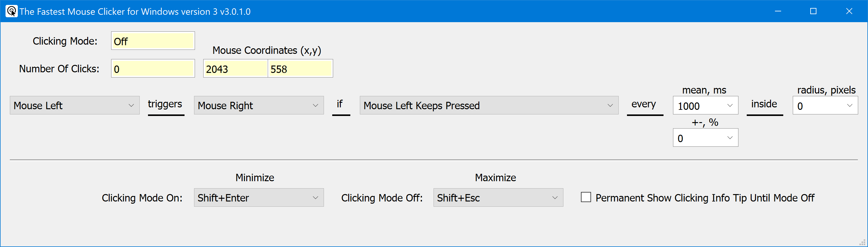868x247 pixels.
Task: Click the Minimize heading above Shift+Enter
Action: (x=255, y=177)
